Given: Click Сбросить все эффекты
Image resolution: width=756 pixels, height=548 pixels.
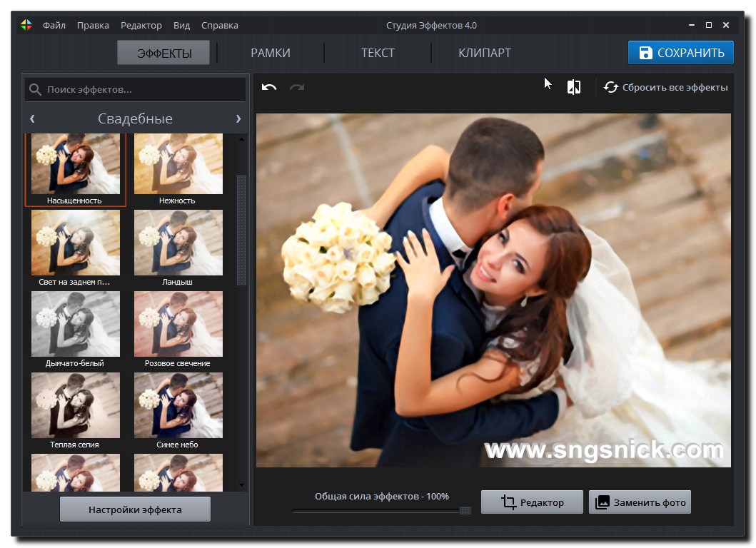Looking at the screenshot, I should coord(665,87).
